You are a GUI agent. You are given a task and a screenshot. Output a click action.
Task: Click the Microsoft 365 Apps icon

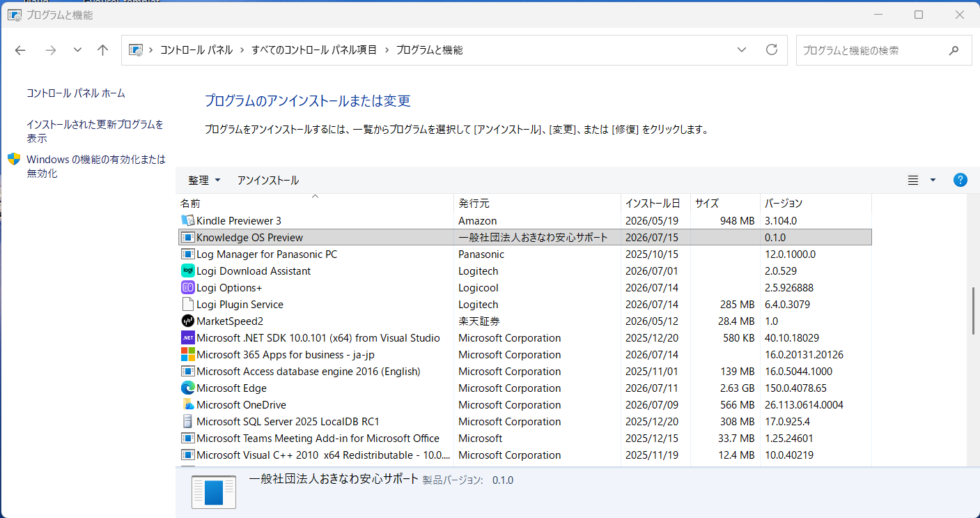tap(187, 354)
